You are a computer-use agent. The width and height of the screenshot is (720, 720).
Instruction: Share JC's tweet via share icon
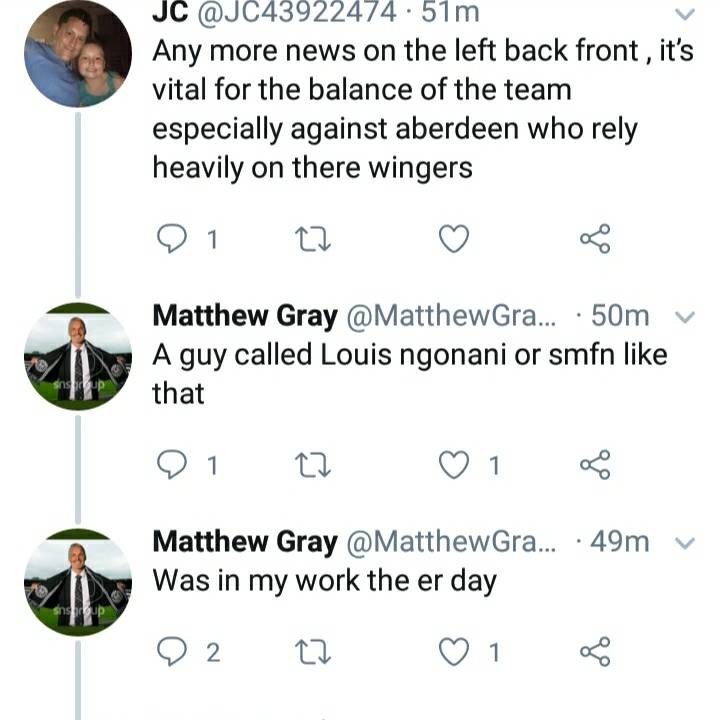pos(595,239)
